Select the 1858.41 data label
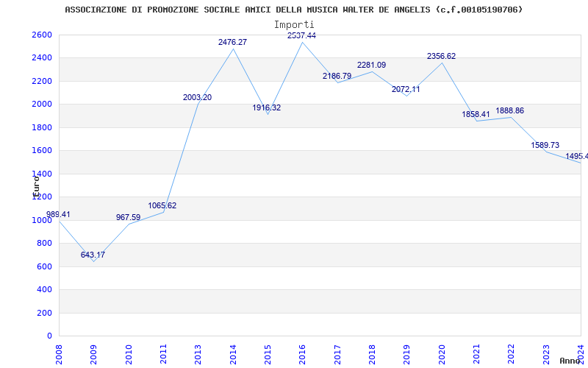 (476, 115)
